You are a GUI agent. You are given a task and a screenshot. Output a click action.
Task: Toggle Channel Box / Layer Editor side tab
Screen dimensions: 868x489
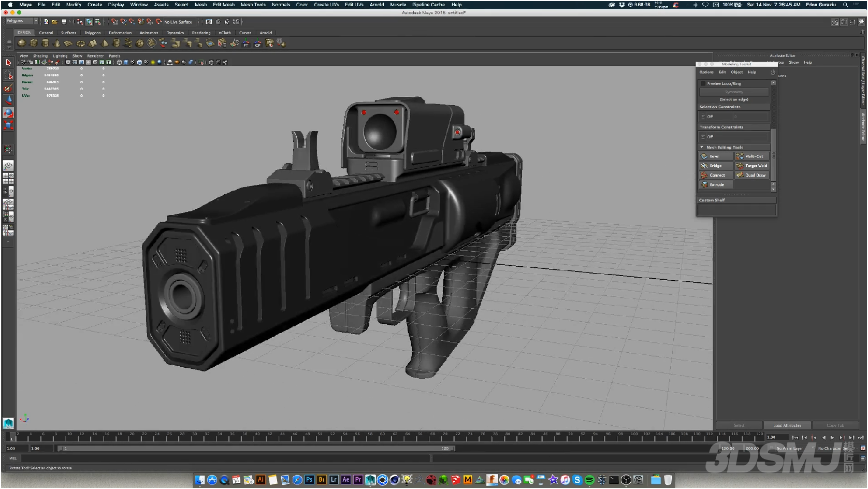pos(863,80)
